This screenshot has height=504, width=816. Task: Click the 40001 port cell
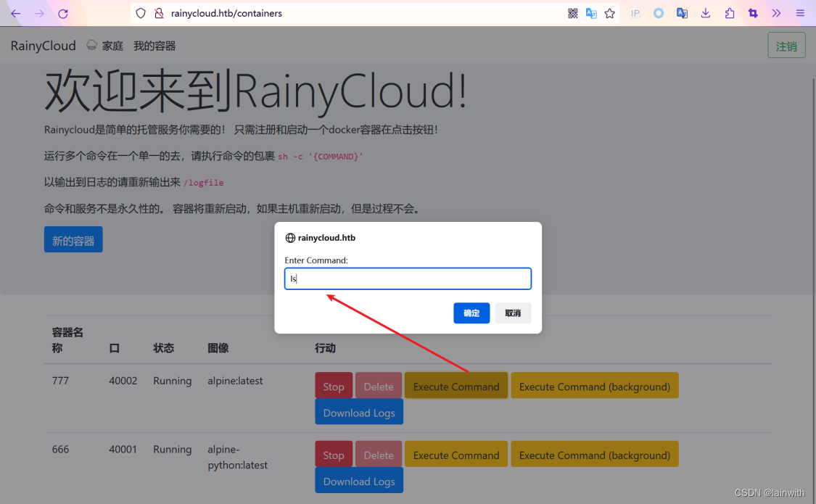tap(123, 450)
